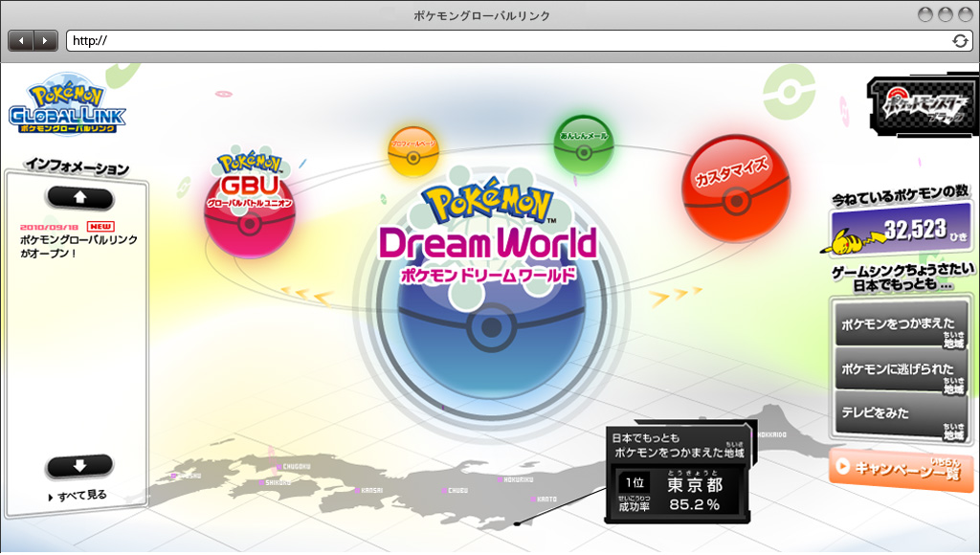Click the Pokémon Global Link logo
The image size is (980, 555).
(x=67, y=108)
